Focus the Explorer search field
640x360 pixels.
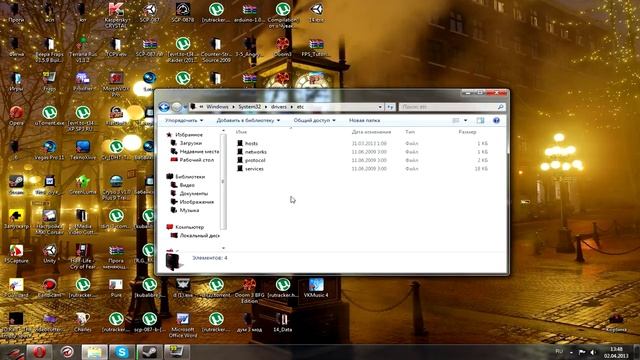coord(452,107)
